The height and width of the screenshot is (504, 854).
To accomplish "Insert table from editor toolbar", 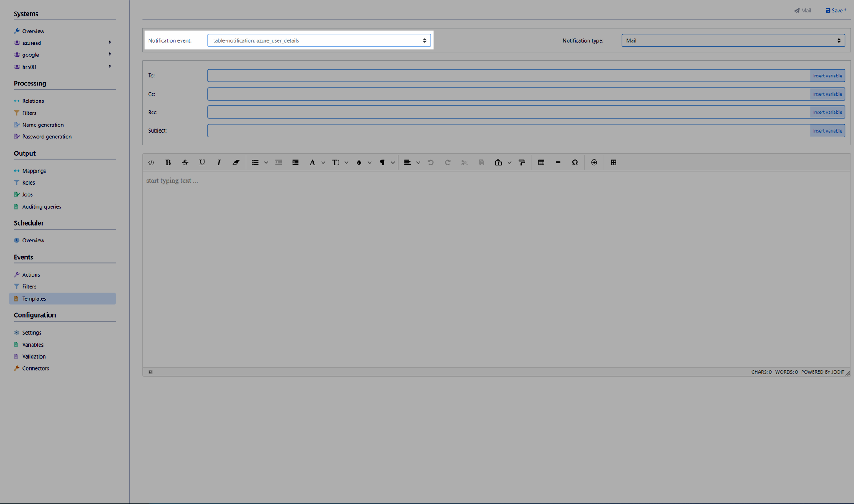I will click(541, 163).
